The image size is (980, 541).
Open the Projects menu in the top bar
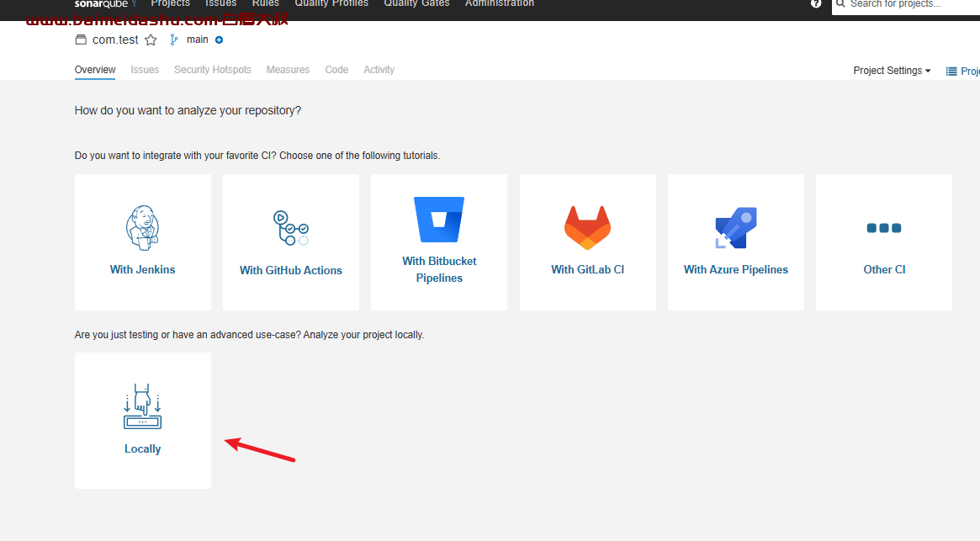click(170, 3)
